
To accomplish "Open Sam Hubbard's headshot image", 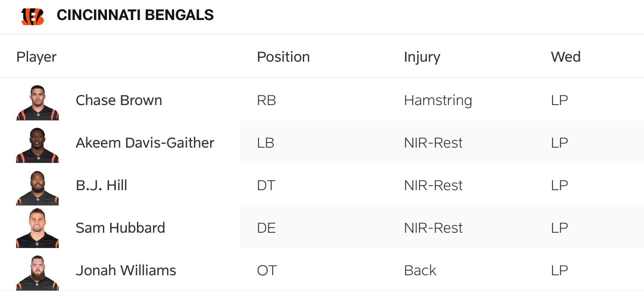I will click(x=37, y=228).
